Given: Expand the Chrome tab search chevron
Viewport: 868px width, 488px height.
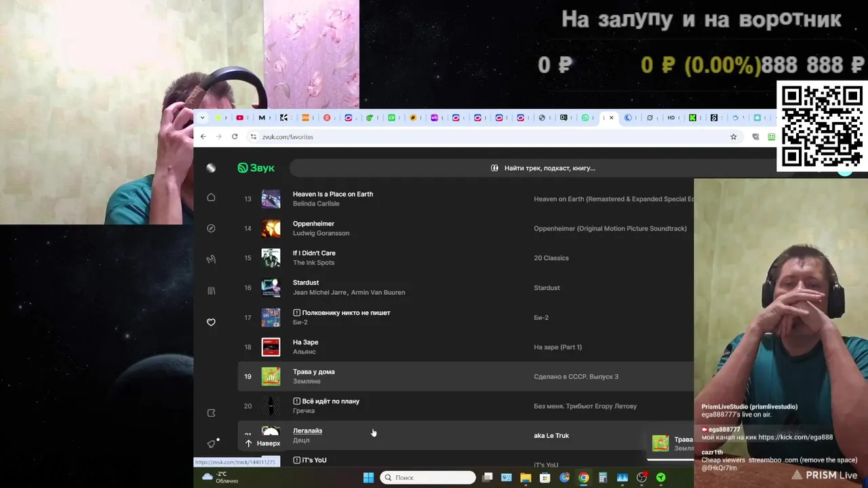Looking at the screenshot, I should coord(202,117).
